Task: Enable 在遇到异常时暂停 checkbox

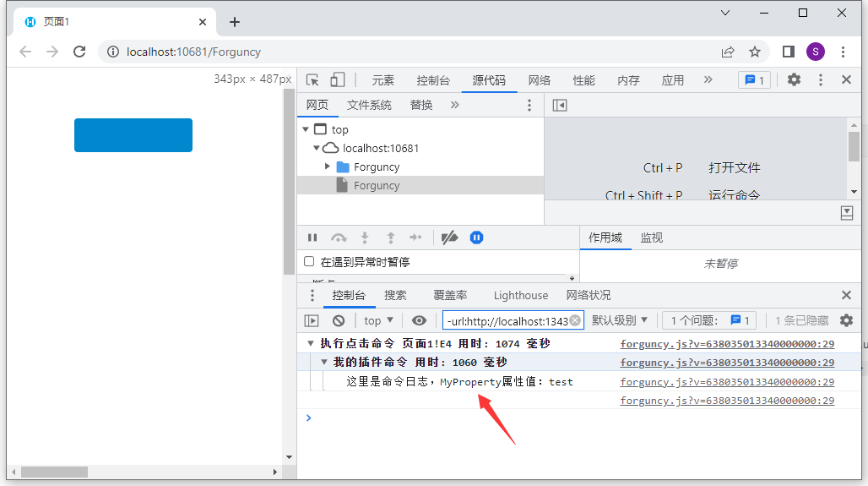Action: coord(309,261)
